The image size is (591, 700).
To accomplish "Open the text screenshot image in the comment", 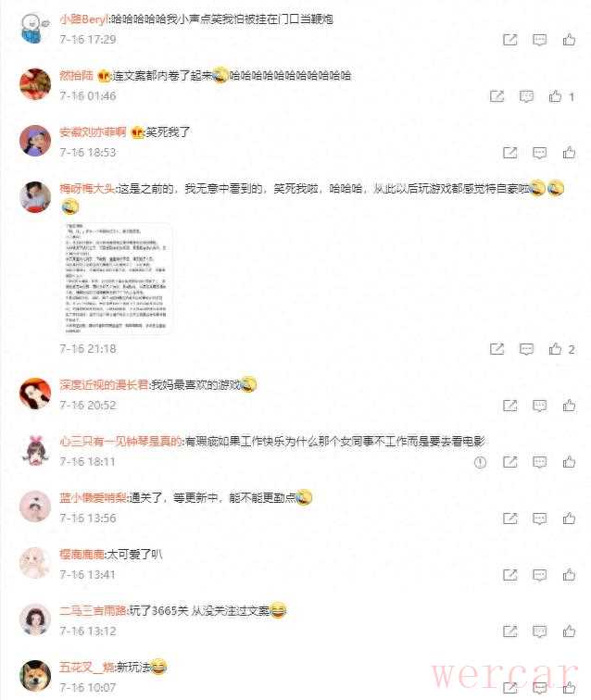I will point(115,278).
